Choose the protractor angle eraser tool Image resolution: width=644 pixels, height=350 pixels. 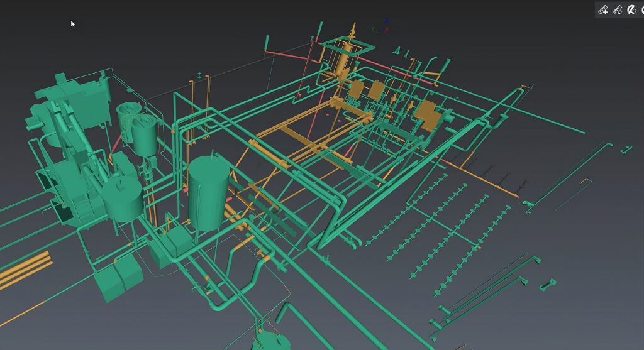point(630,9)
